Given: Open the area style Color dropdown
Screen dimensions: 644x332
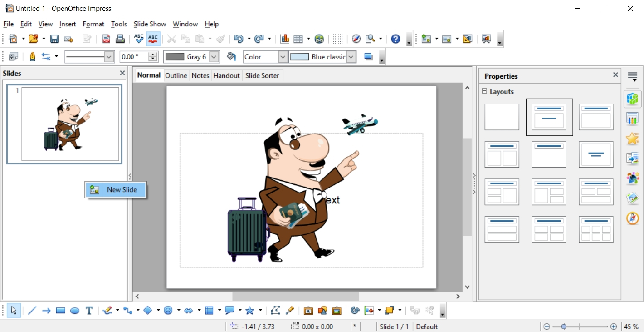Looking at the screenshot, I should [x=283, y=57].
